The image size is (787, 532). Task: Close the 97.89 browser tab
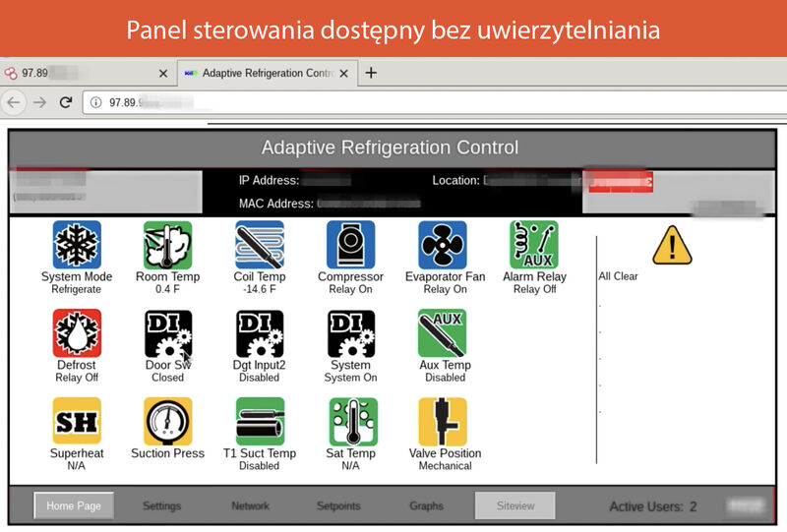[x=163, y=74]
